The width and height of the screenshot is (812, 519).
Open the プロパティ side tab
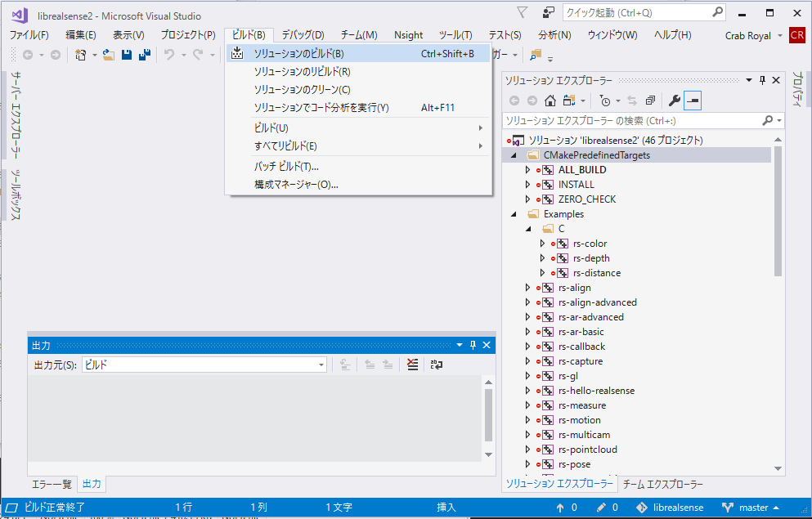click(797, 89)
